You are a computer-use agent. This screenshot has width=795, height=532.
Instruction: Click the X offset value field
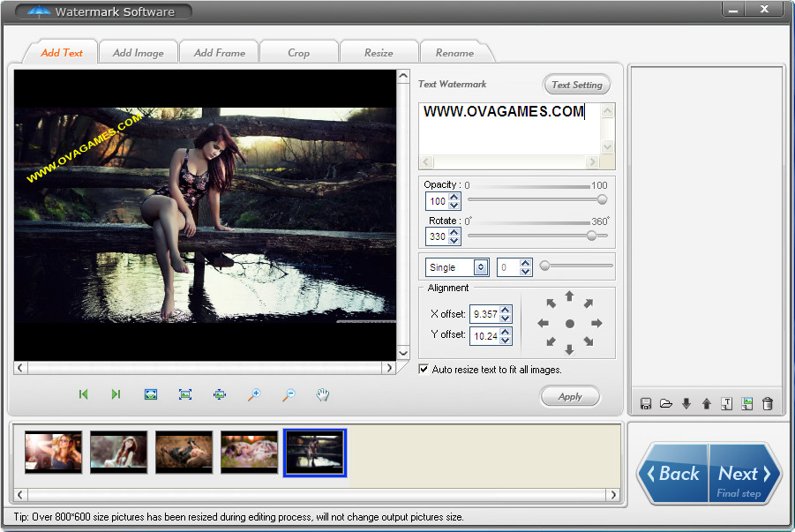485,314
